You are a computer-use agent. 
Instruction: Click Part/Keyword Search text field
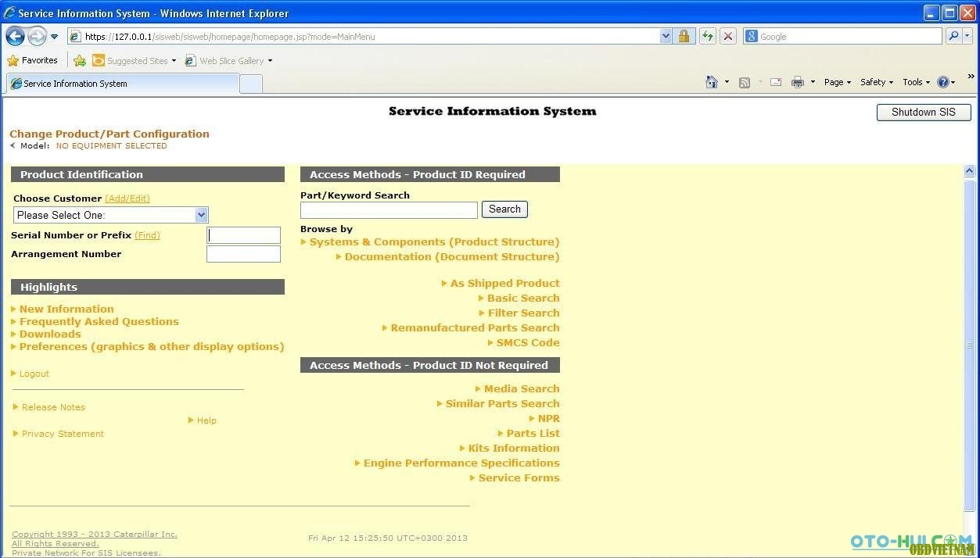[x=389, y=209]
